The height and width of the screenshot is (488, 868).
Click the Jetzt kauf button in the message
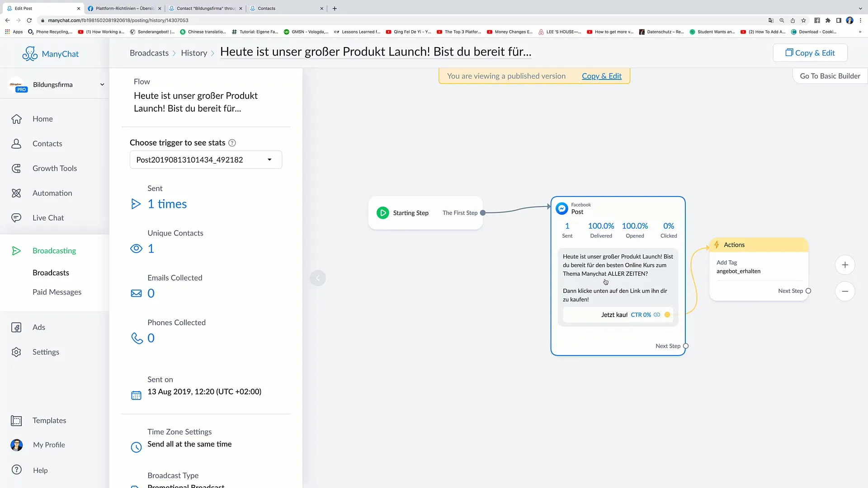618,315
